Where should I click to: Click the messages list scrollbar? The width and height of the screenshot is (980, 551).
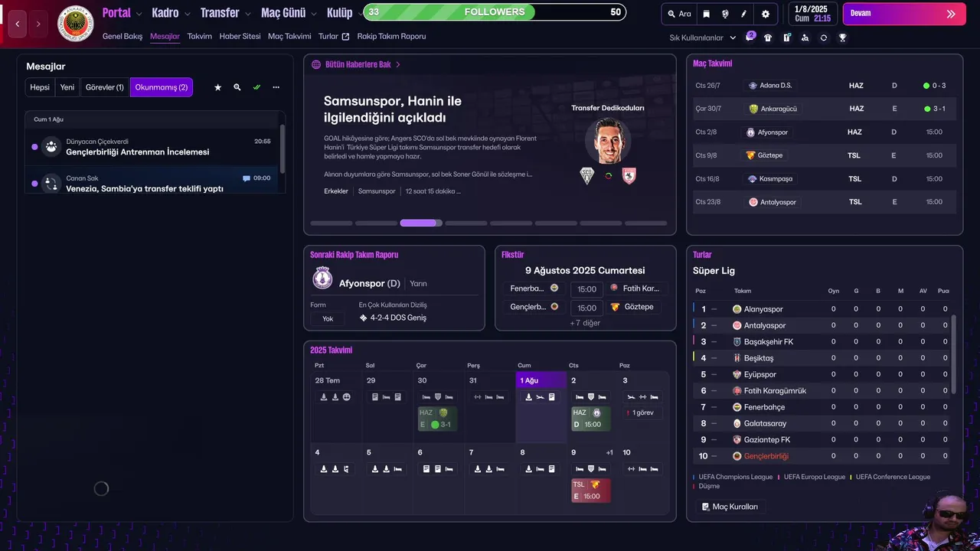[x=283, y=149]
